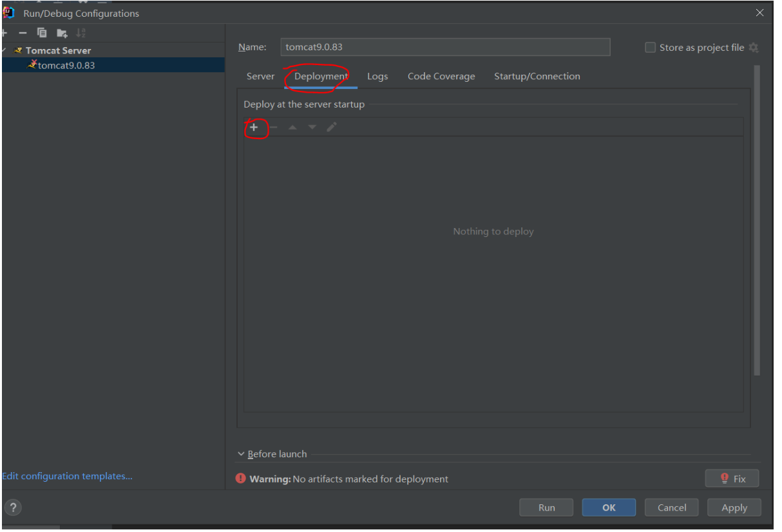Image resolution: width=782 pixels, height=532 pixels.
Task: Click the edit artifact pencil icon
Action: 331,128
